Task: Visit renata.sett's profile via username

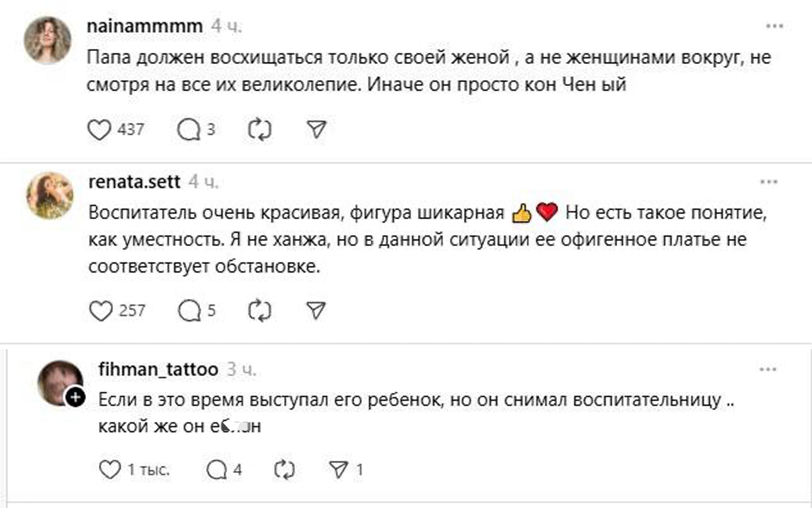Action: [134, 182]
